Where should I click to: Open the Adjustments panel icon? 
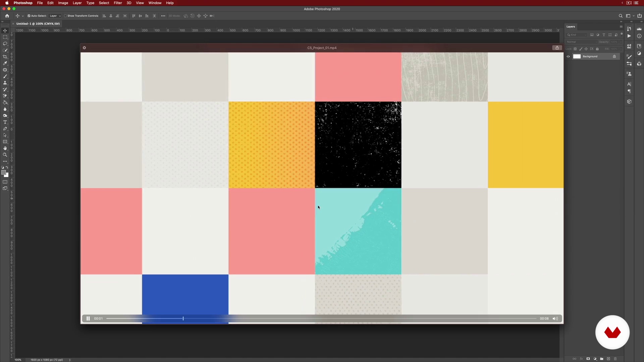(639, 53)
